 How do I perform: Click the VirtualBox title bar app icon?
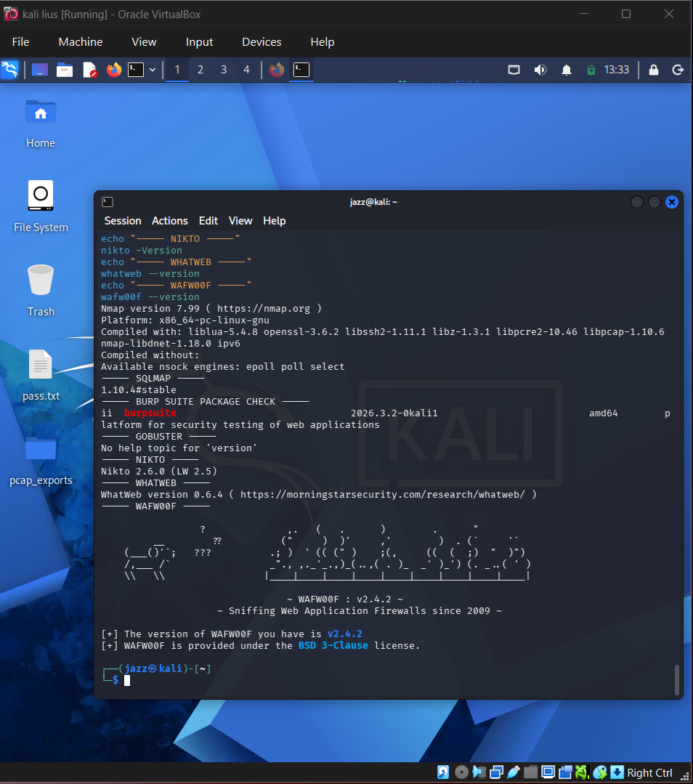tap(10, 14)
